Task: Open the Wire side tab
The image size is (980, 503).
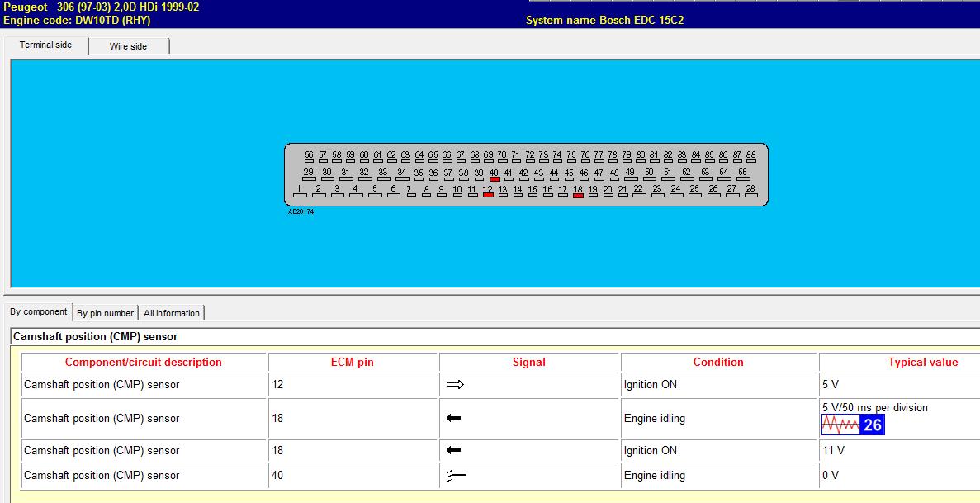Action: tap(128, 46)
